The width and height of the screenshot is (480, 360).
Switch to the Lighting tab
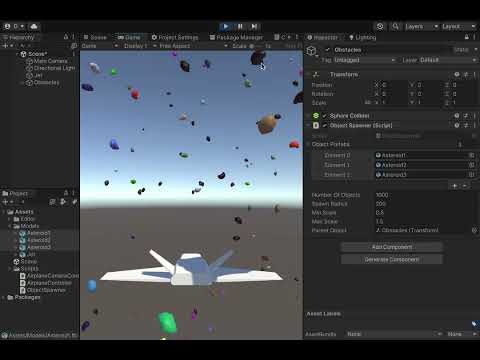363,37
